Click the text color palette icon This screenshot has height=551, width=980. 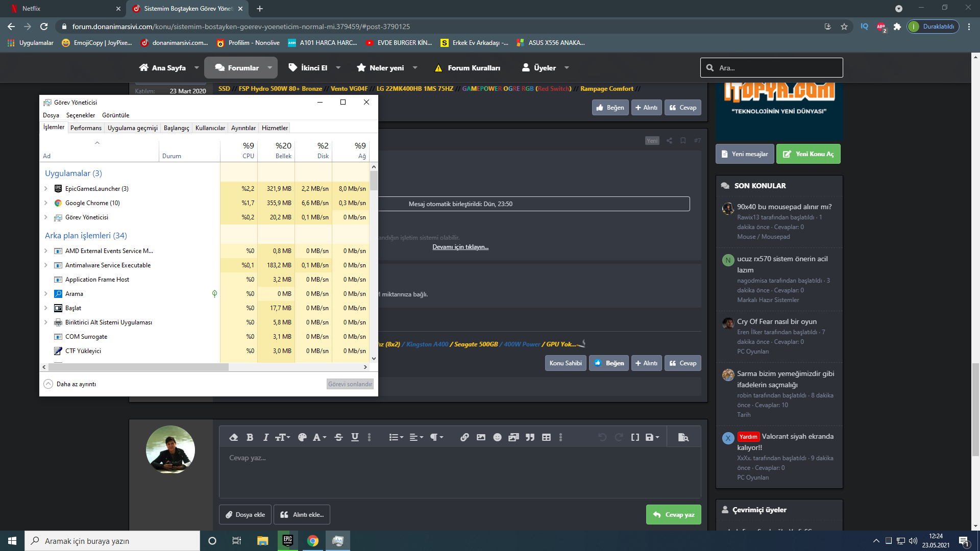[302, 437]
